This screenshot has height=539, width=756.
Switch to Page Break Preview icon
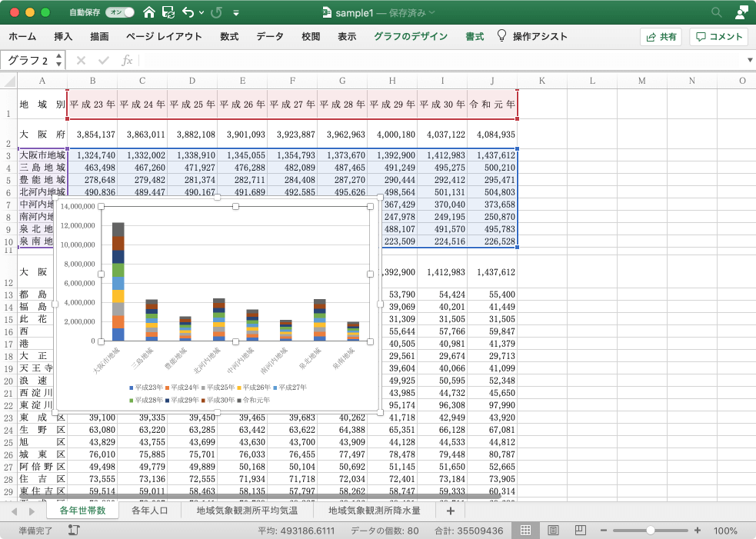[578, 531]
